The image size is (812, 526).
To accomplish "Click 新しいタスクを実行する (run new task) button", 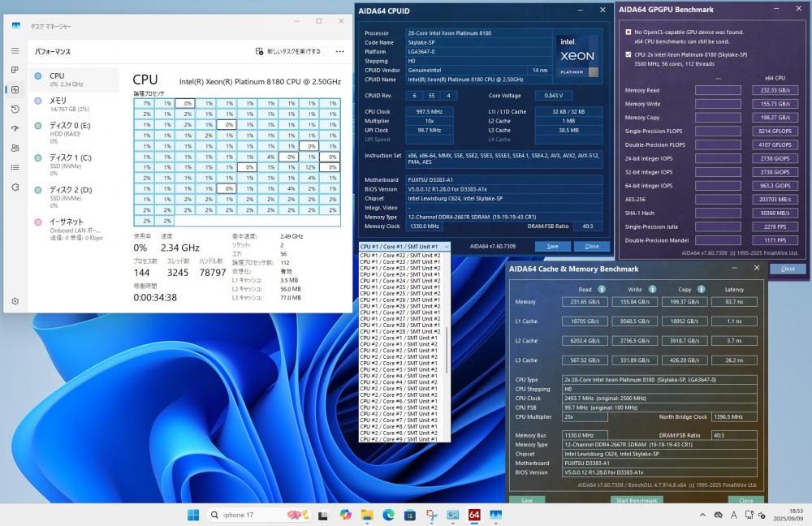I will [288, 51].
